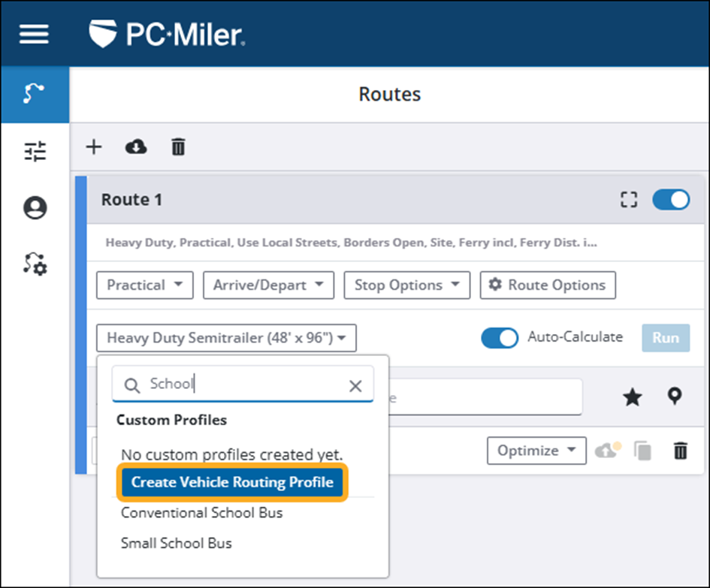Turn off Auto-Calculate
This screenshot has height=588, width=710.
point(500,338)
